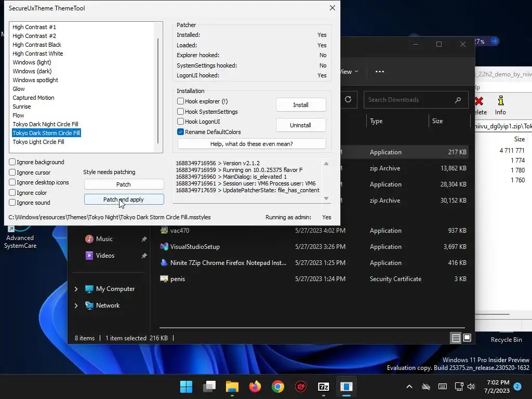Select the Tokyo Dark Night Circle Fill theme
The image size is (532, 399).
(x=45, y=124)
